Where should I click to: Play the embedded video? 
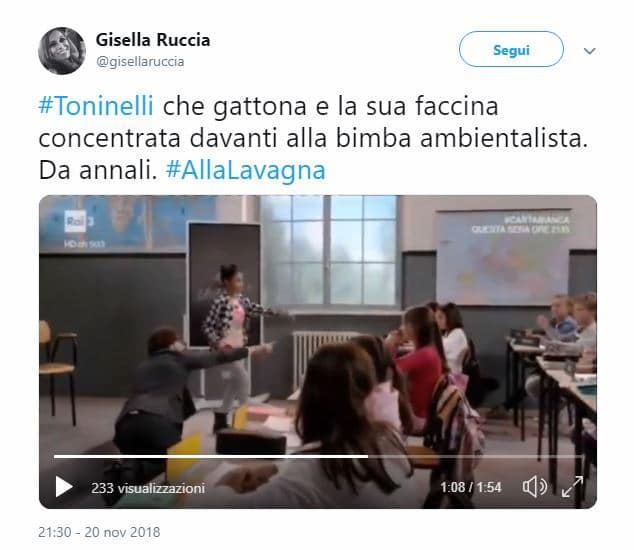click(x=64, y=487)
